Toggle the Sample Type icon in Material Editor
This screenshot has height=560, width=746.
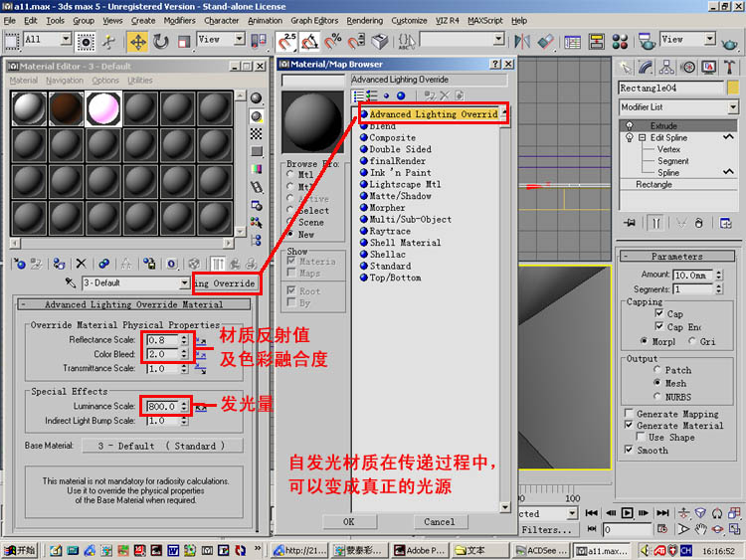coord(257,98)
